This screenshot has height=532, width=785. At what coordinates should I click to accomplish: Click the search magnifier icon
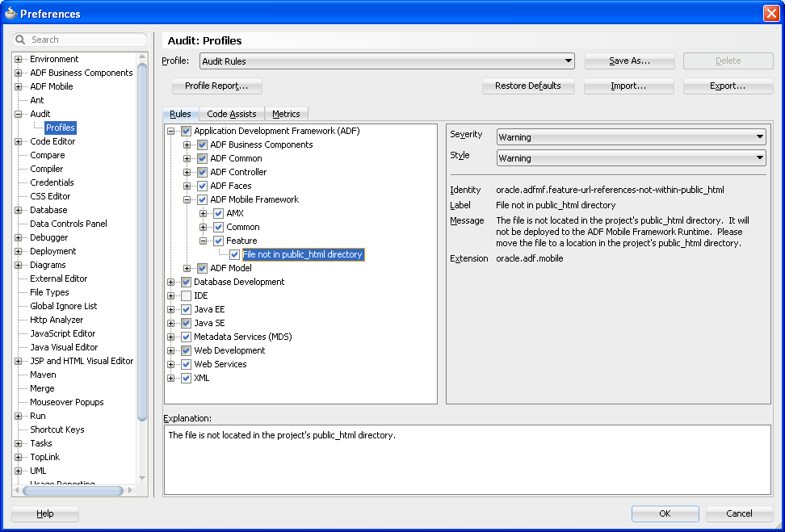[20, 40]
